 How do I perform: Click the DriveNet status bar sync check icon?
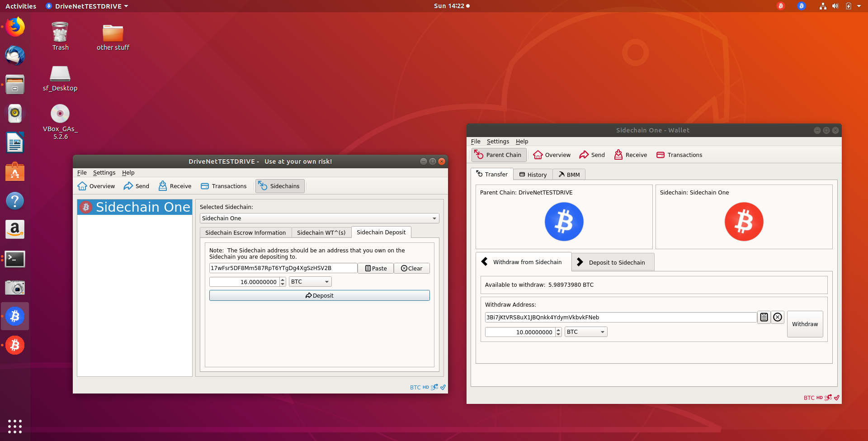tap(443, 387)
